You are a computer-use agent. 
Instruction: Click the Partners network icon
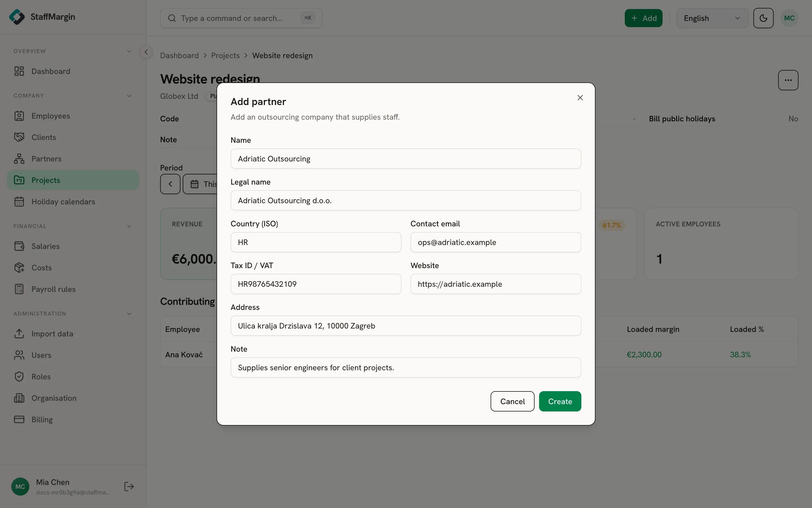(19, 159)
